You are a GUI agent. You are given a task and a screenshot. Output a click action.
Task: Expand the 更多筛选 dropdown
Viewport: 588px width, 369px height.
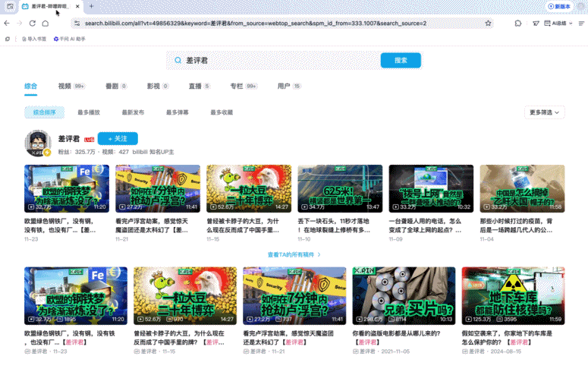click(x=544, y=112)
